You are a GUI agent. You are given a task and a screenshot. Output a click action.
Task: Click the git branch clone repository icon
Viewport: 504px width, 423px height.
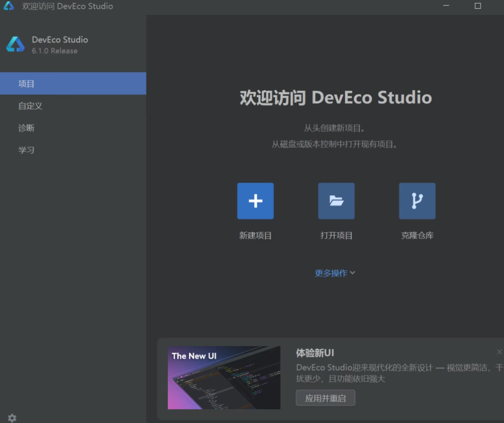[417, 201]
